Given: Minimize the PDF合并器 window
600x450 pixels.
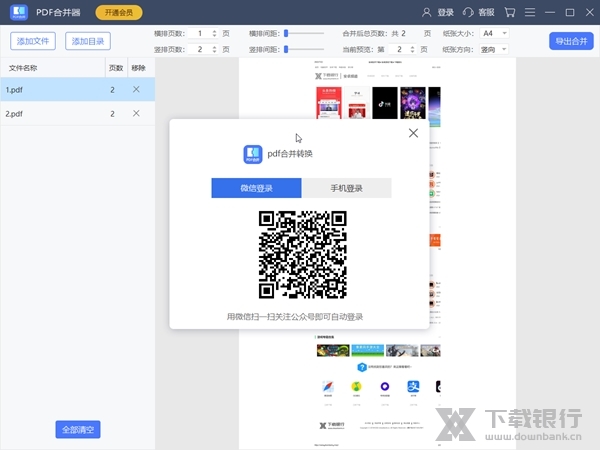Looking at the screenshot, I should (x=550, y=13).
